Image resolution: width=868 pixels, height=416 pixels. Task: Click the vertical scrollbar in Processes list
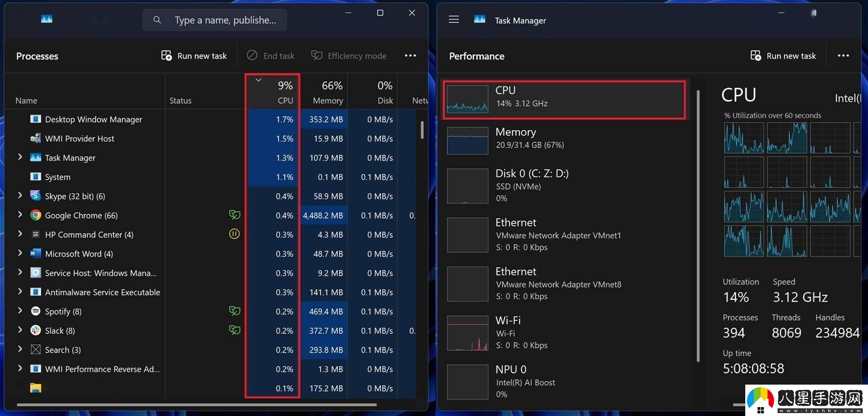(422, 130)
